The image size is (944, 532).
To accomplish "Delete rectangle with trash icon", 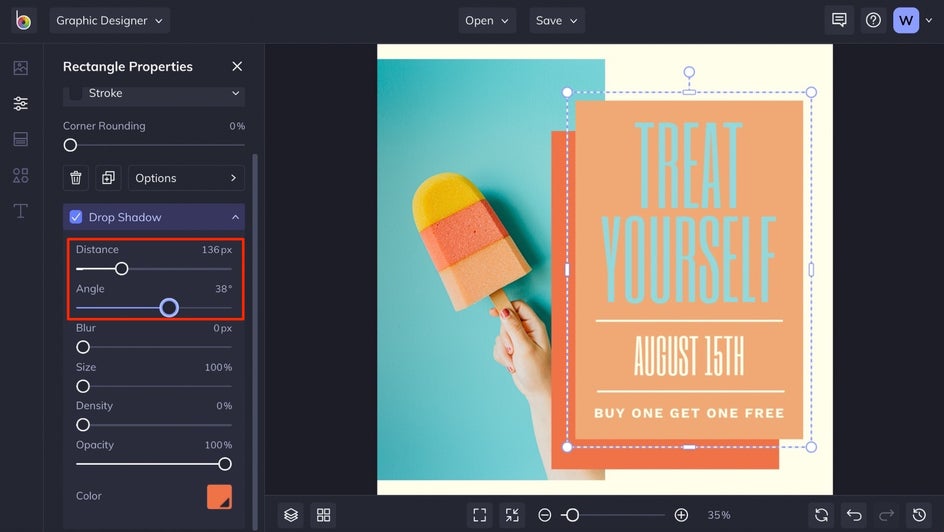I will 76,178.
